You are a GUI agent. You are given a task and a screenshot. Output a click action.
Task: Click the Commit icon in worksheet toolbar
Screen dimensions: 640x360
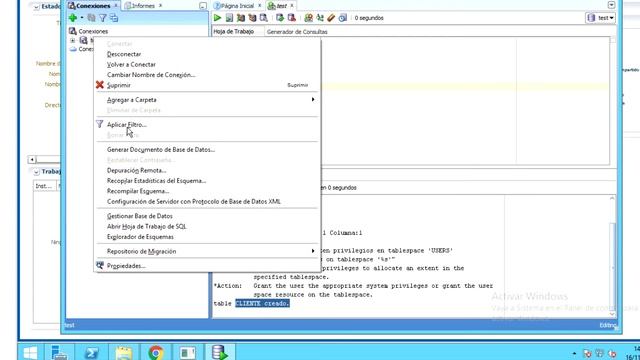click(x=280, y=18)
